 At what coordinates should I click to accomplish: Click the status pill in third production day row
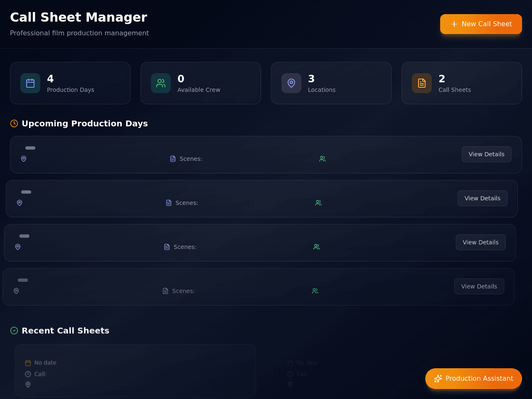25,236
